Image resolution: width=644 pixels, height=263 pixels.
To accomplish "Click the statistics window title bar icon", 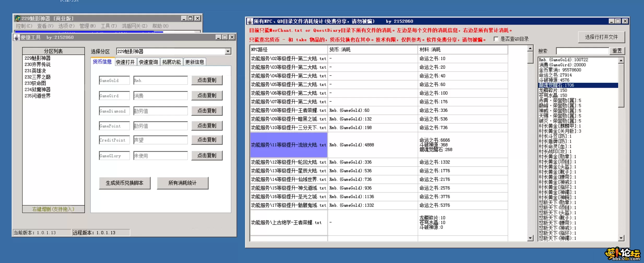I will [250, 21].
